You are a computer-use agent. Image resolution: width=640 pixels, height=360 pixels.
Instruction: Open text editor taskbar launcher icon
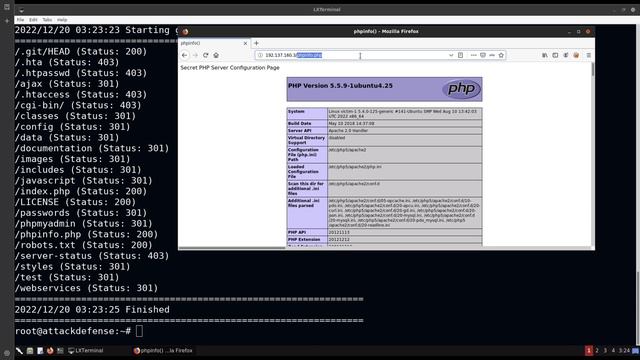click(40, 351)
